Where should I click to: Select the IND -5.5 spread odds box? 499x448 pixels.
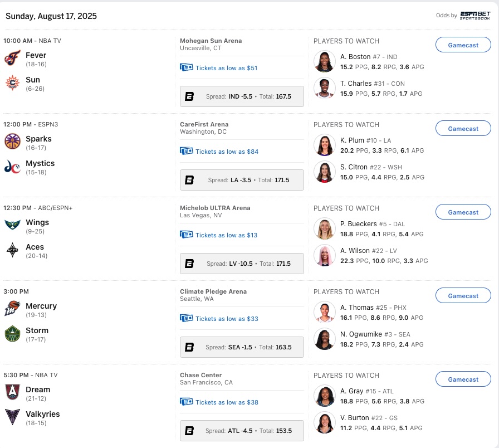[242, 96]
